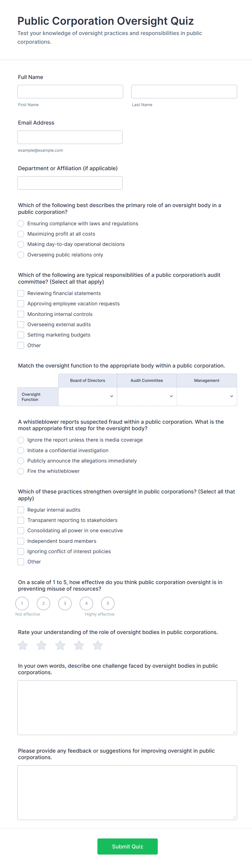Choose effectiveness rating 5

pyautogui.click(x=108, y=603)
